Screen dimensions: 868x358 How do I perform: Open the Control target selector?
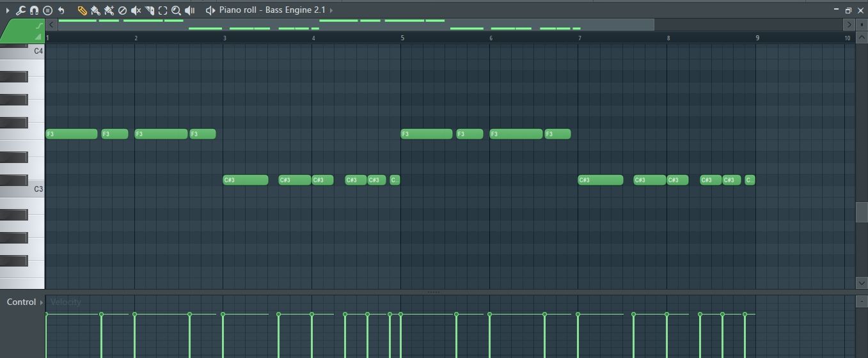25,302
